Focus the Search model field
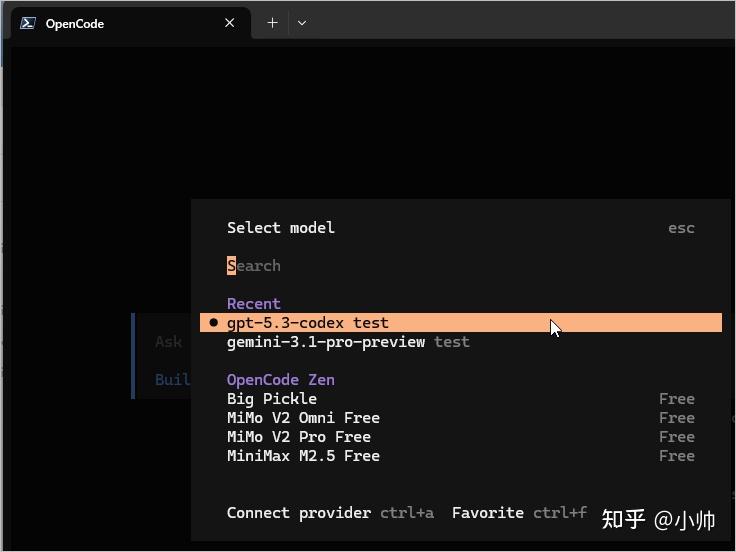The image size is (736, 552). [460, 266]
